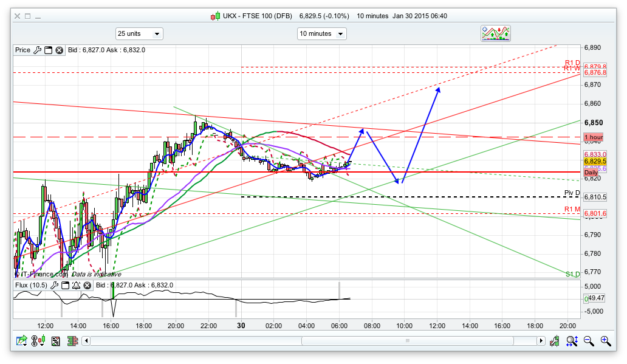Remove the Flux indicator panel
This screenshot has width=627, height=364.
click(86, 285)
